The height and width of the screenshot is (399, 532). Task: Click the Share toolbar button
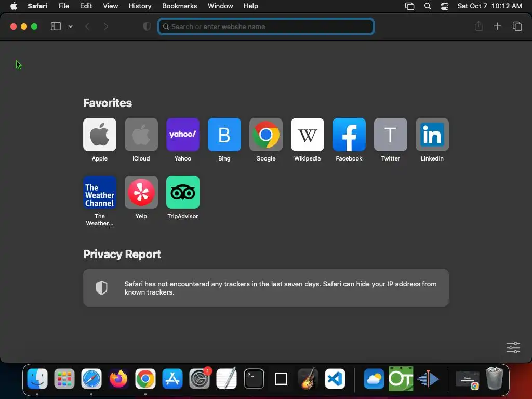click(478, 26)
